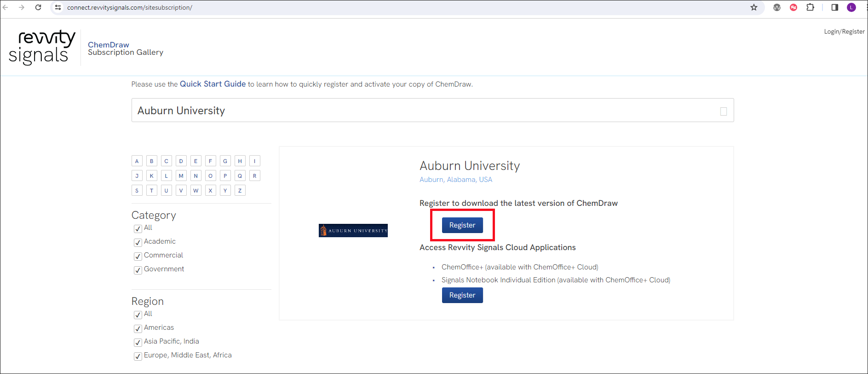Filter institutions by letter V
This screenshot has width=868, height=374.
point(181,191)
